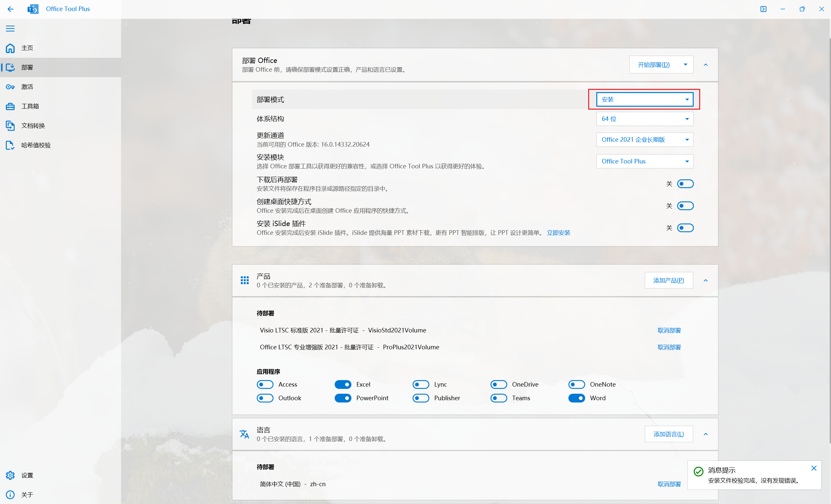Screen dimensions: 831x504
Task: Toggle the hamburger navigation menu
Action: click(x=10, y=29)
